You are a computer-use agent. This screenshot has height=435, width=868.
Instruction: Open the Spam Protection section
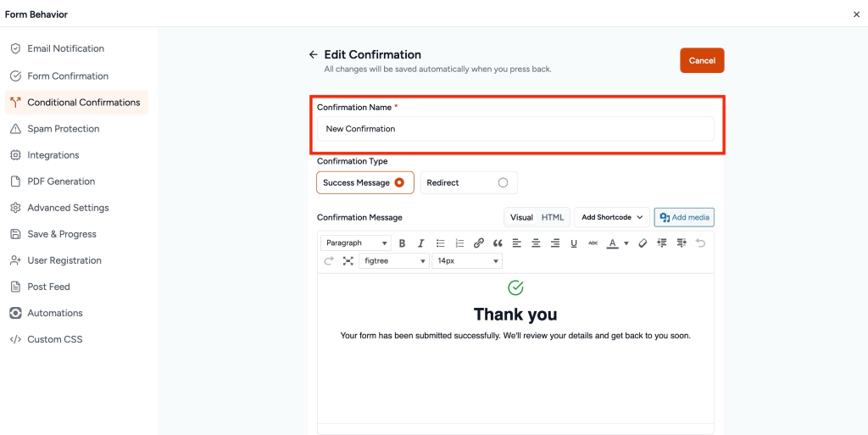76,129
